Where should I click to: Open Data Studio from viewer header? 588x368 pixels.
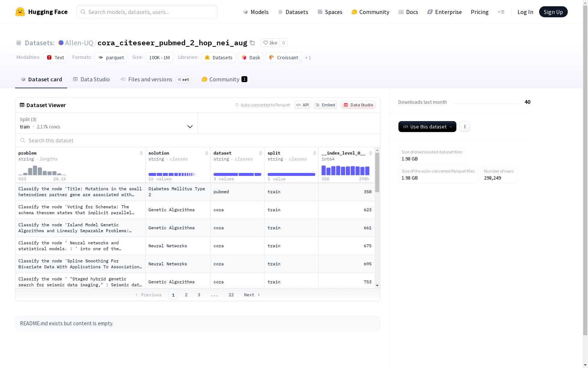point(358,105)
